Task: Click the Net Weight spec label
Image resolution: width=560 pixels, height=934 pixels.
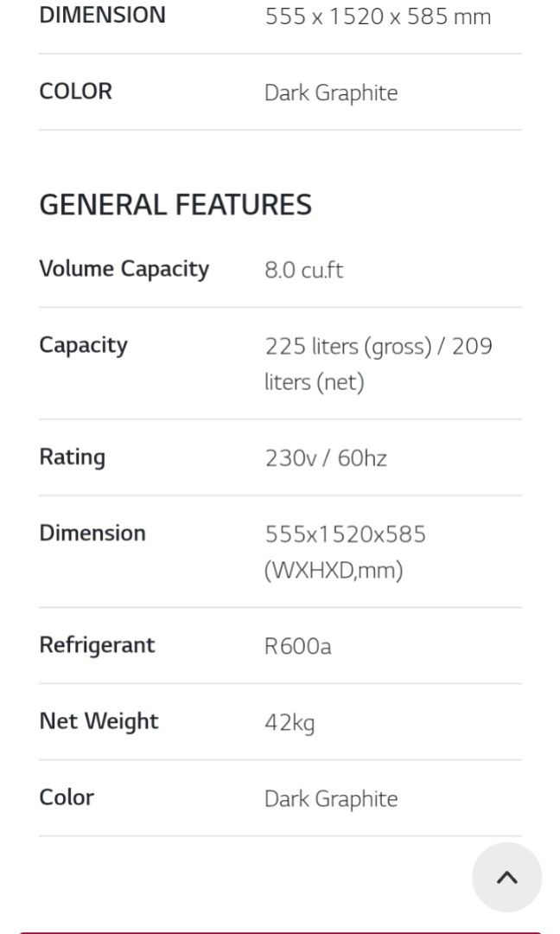Action: coord(99,721)
